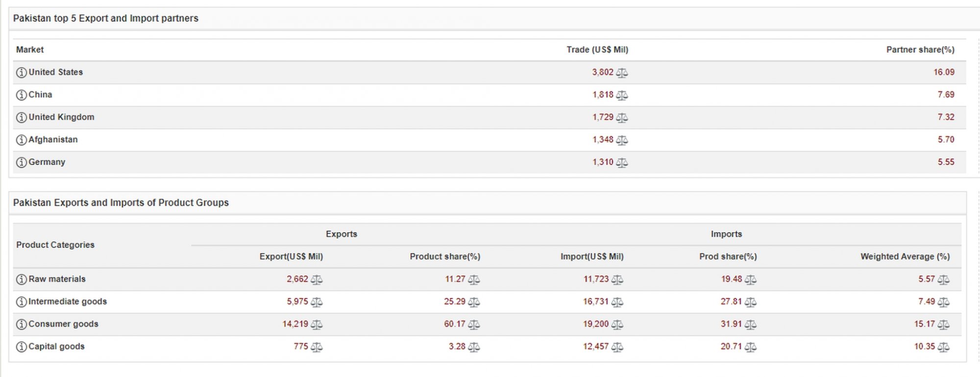Click the Market column header
This screenshot has width=980, height=377.
[x=30, y=49]
